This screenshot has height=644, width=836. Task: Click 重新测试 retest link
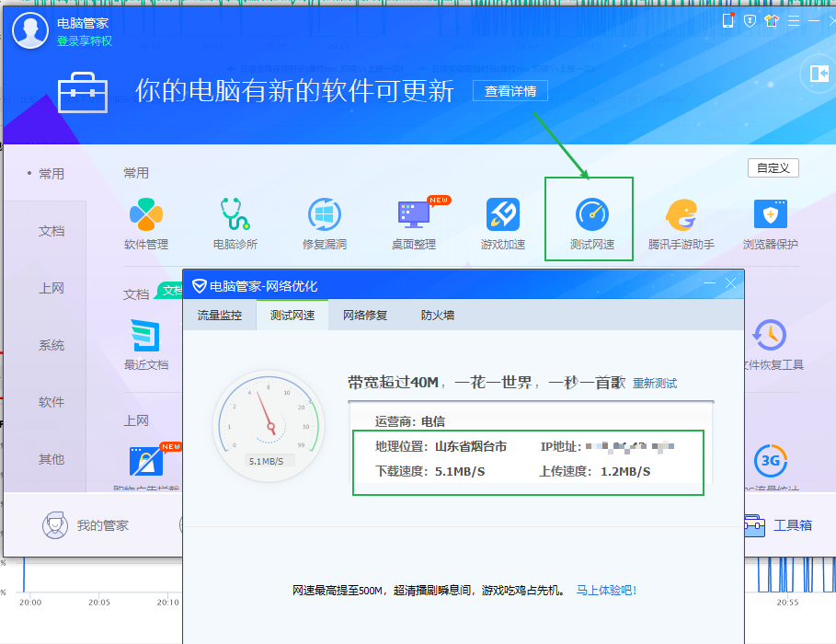click(x=655, y=383)
